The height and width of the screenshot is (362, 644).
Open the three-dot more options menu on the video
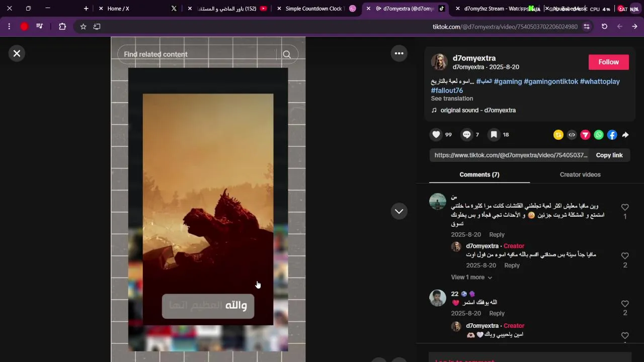point(399,53)
